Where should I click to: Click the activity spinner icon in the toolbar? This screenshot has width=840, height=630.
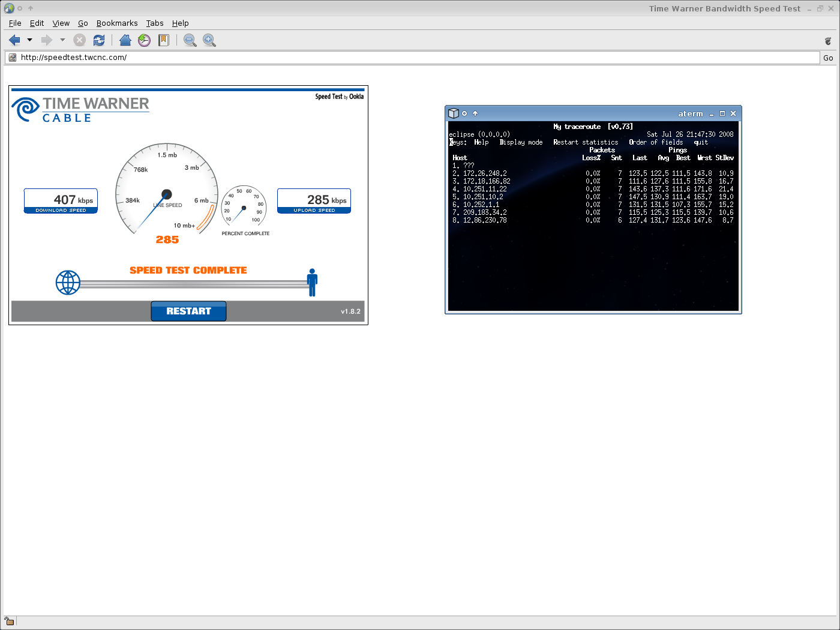click(828, 41)
